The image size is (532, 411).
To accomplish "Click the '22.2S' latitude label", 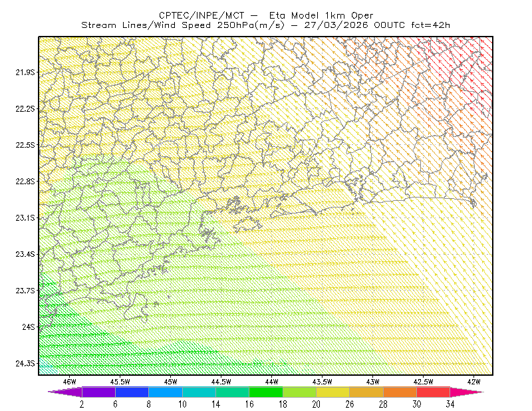I will (x=25, y=108).
